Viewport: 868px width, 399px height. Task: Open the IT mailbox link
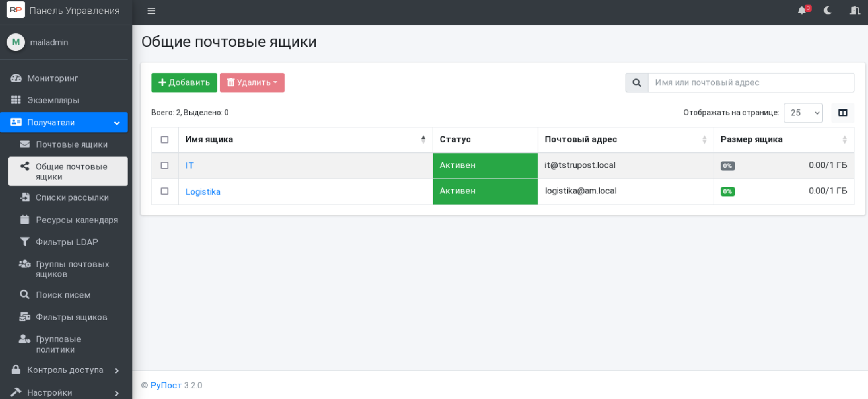pos(189,165)
